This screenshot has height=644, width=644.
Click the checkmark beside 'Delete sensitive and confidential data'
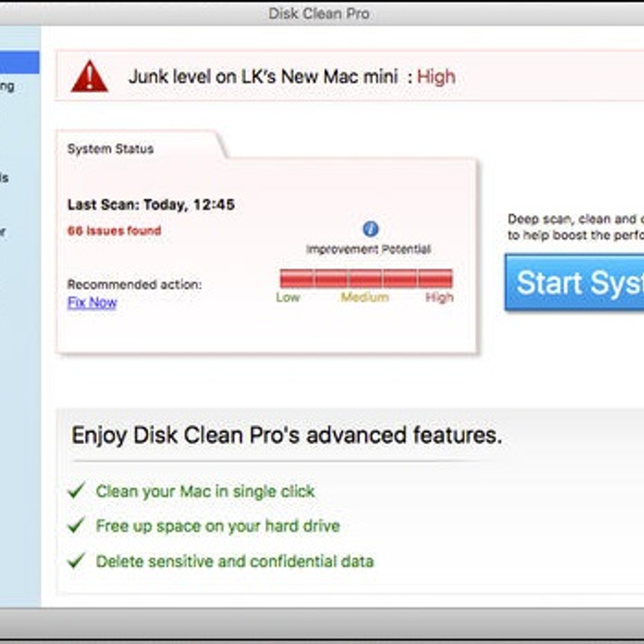(x=76, y=560)
